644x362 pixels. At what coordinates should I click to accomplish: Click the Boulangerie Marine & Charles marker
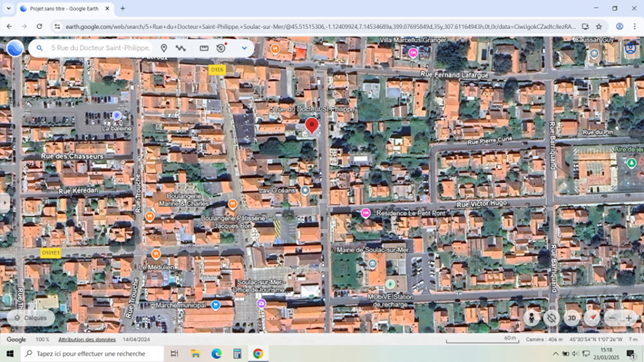232,204
